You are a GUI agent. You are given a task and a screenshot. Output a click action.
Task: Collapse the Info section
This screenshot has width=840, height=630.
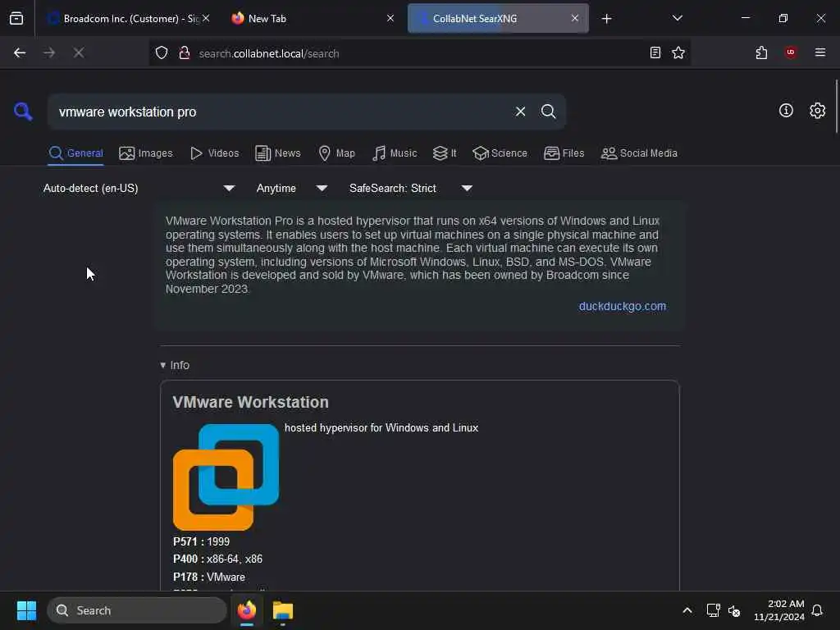(175, 365)
